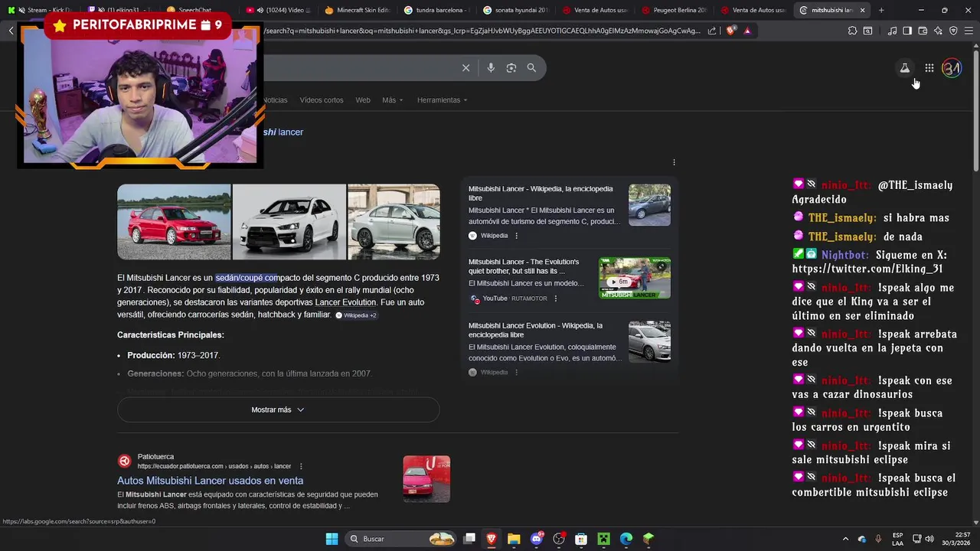Open Google Search Labs flask icon
Viewport: 980px width, 551px height.
[904, 68]
